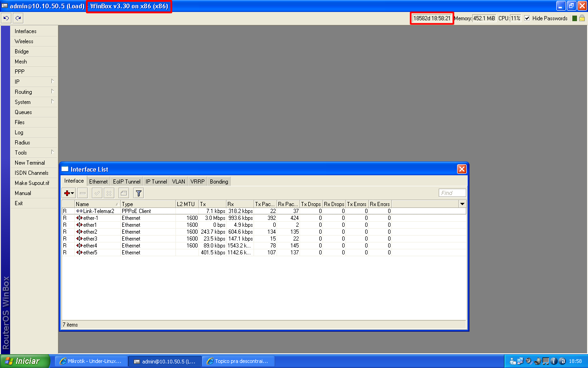Click the 7 items status text
This screenshot has width=588, height=368.
pyautogui.click(x=70, y=325)
